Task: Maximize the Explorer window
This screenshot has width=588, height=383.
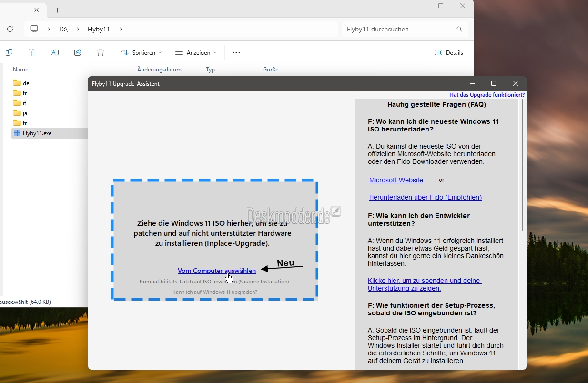Action: point(441,6)
